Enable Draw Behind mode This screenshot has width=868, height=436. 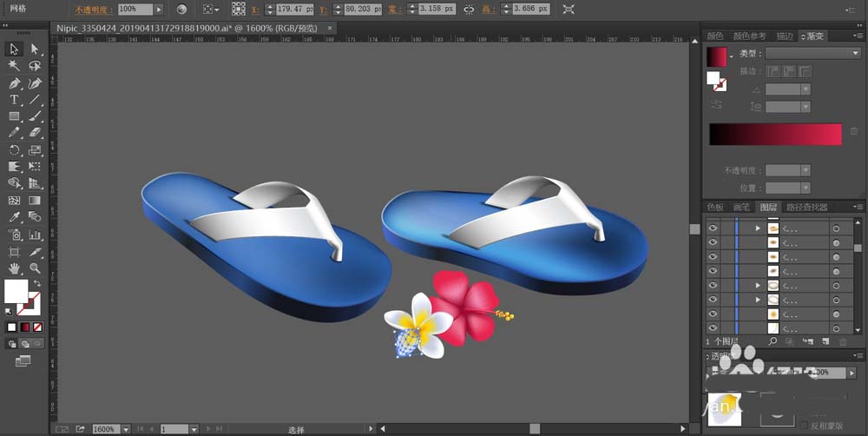[25, 344]
